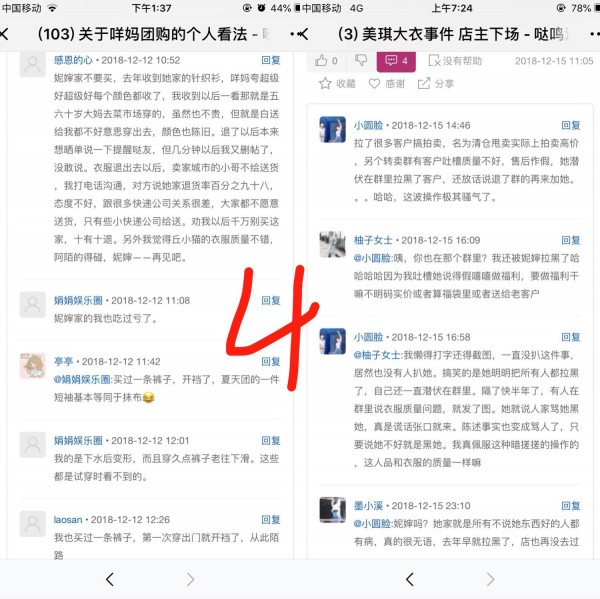Screen dimensions: 600x599
Task: Tap forward arrow in left bottom bar
Action: (190, 579)
